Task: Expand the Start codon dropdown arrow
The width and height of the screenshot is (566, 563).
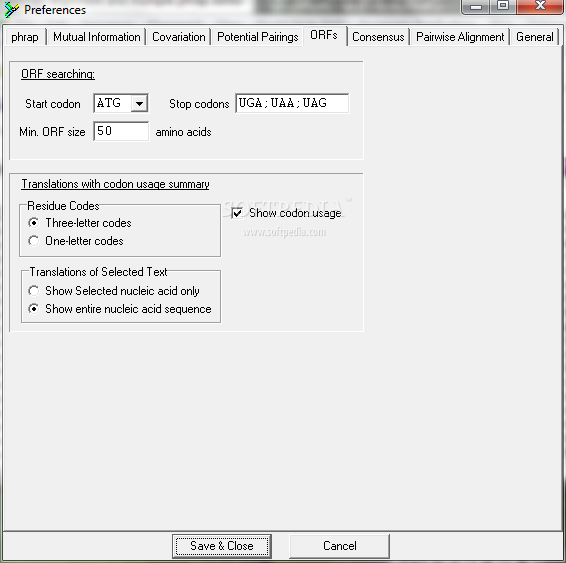Action: pyautogui.click(x=139, y=104)
